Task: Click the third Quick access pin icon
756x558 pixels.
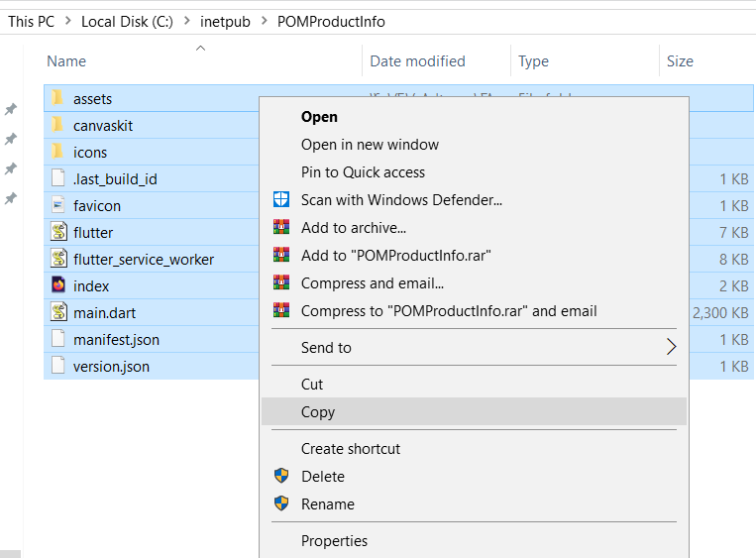Action: 11,168
